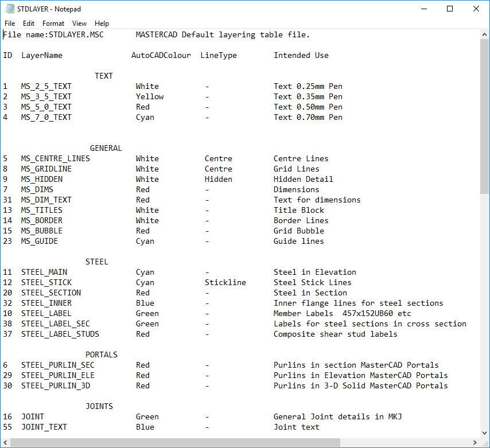The image size is (490, 448).
Task: Close the STDLAYER Notepad window
Action: point(476,9)
